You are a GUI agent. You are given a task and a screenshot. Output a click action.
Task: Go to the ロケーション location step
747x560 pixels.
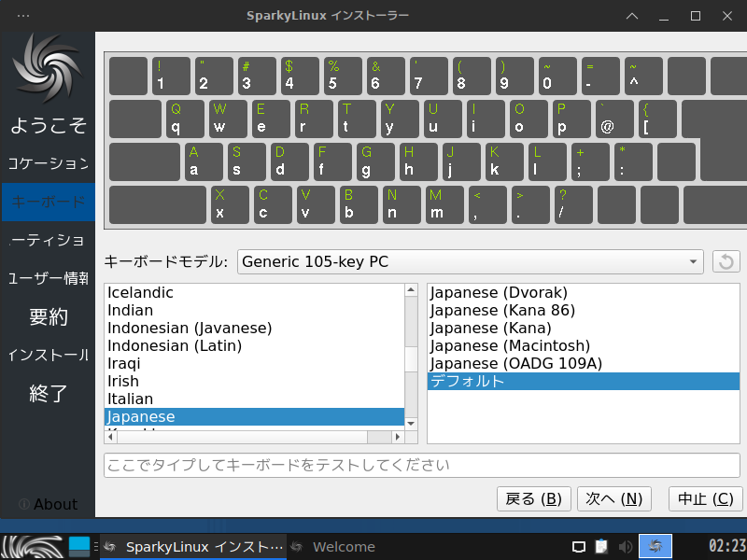coord(49,163)
